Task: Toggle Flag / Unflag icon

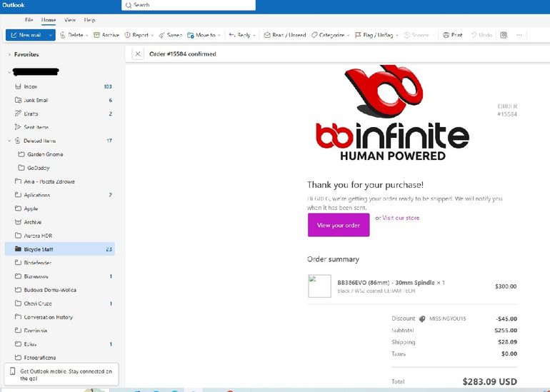Action: (358, 35)
